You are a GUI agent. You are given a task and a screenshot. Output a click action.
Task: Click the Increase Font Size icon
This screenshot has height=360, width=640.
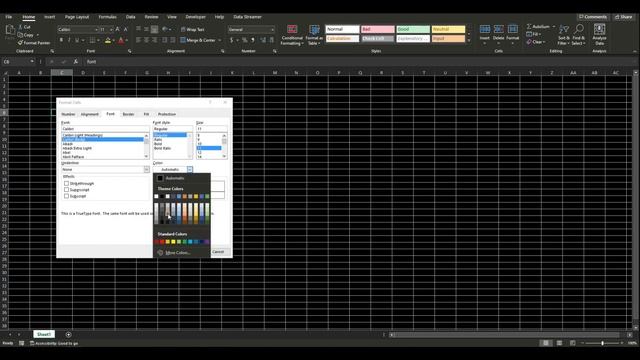tap(118, 29)
